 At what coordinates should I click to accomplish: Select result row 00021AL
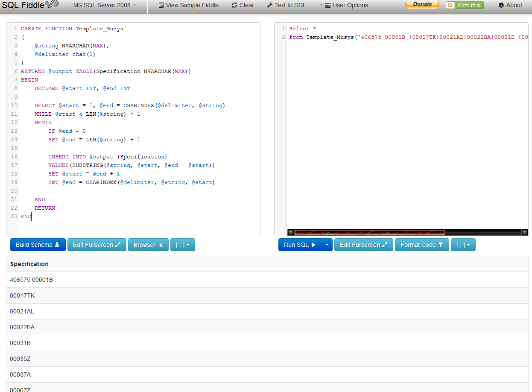(267, 311)
